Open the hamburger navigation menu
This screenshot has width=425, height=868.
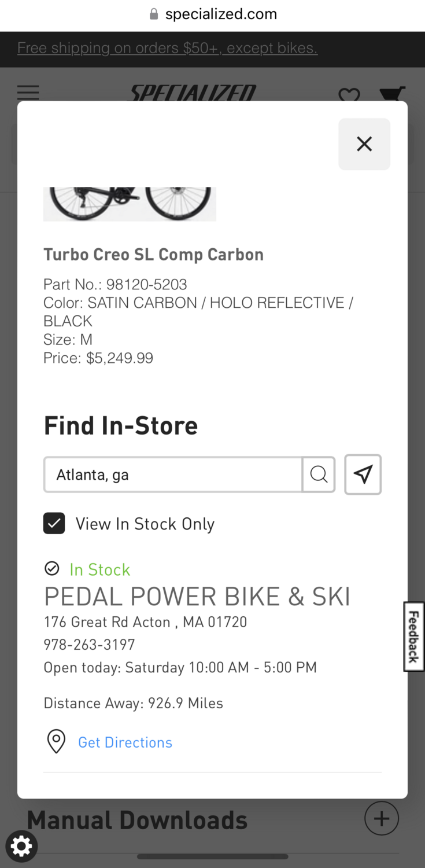(x=28, y=93)
